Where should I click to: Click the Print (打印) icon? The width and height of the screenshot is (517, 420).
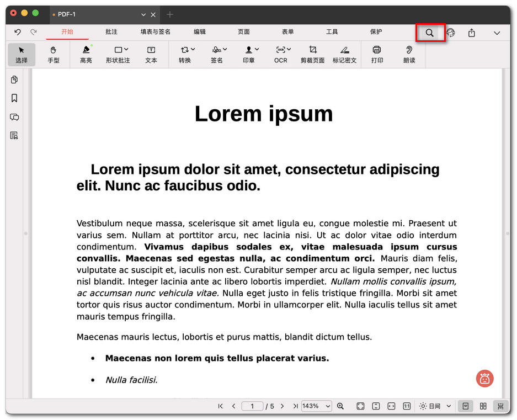point(377,55)
